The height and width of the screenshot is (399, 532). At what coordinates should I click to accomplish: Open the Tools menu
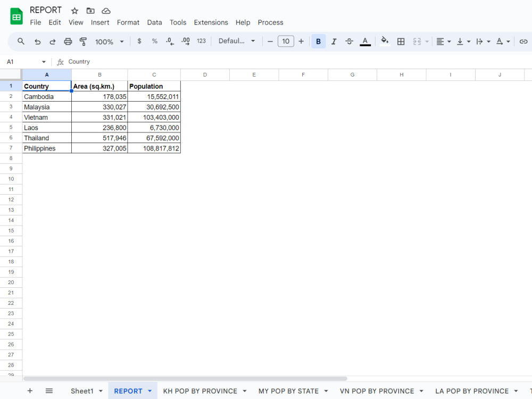pyautogui.click(x=178, y=22)
